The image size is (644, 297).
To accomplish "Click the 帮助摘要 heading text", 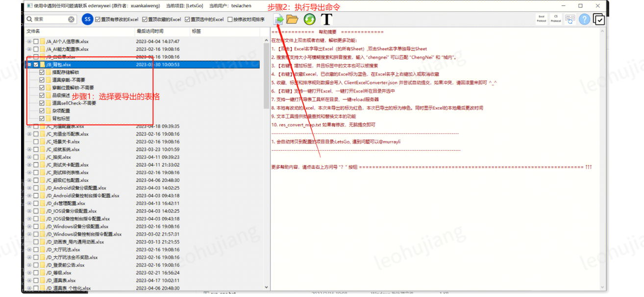I will 327,32.
